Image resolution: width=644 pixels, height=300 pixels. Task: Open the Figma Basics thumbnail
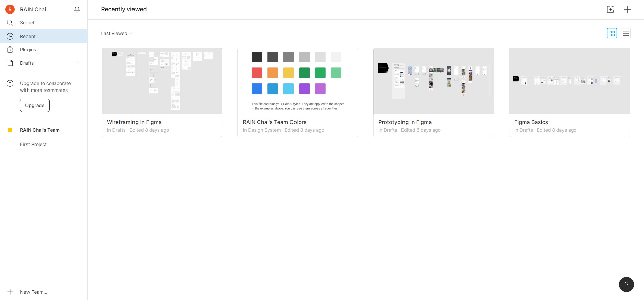(x=569, y=81)
